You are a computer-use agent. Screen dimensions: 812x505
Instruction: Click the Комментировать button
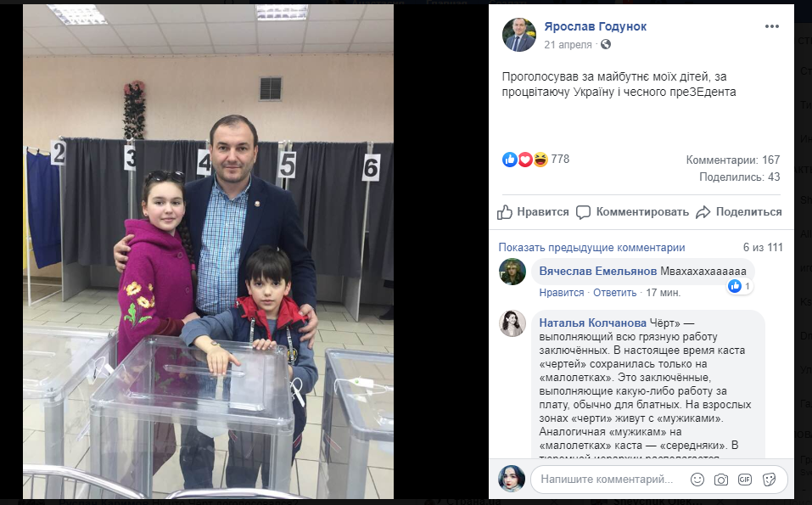tap(632, 212)
